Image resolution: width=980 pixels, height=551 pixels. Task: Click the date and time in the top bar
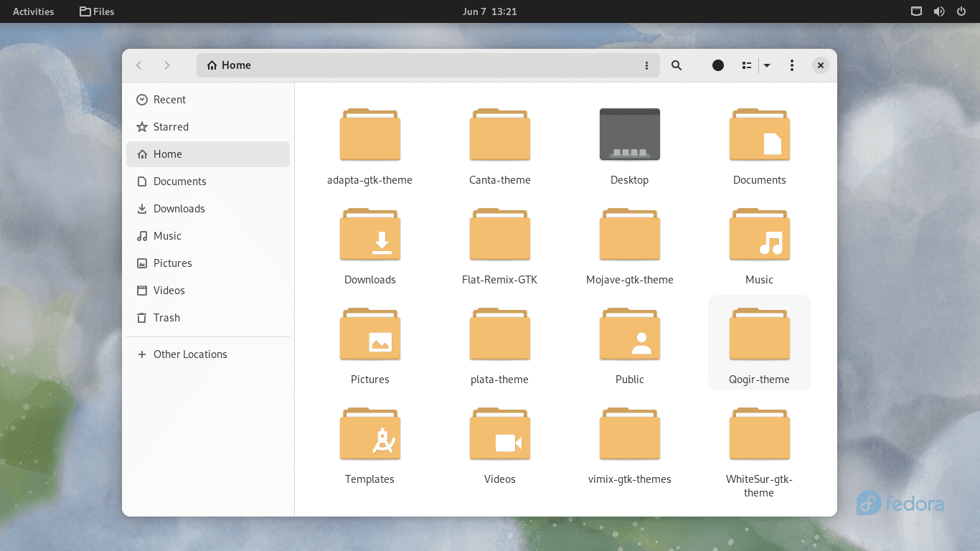[x=490, y=11]
